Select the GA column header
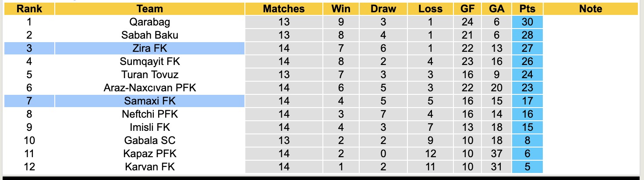The height and width of the screenshot is (180, 644). click(x=497, y=9)
